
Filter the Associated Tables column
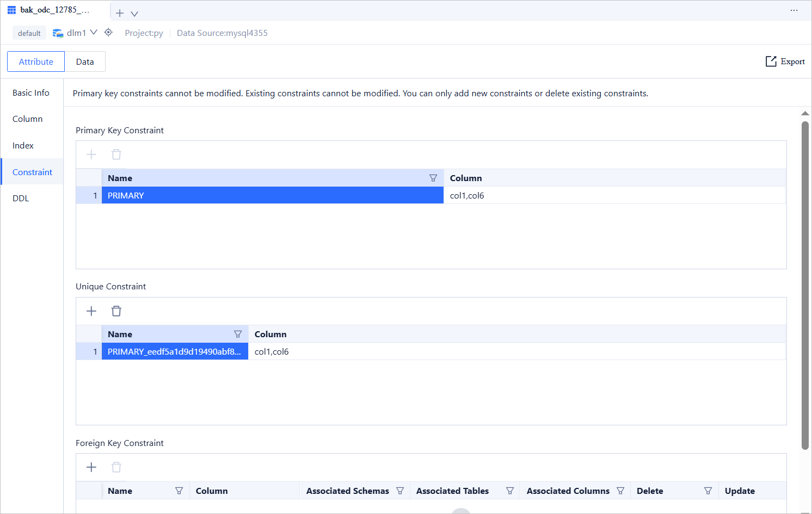[x=510, y=491]
